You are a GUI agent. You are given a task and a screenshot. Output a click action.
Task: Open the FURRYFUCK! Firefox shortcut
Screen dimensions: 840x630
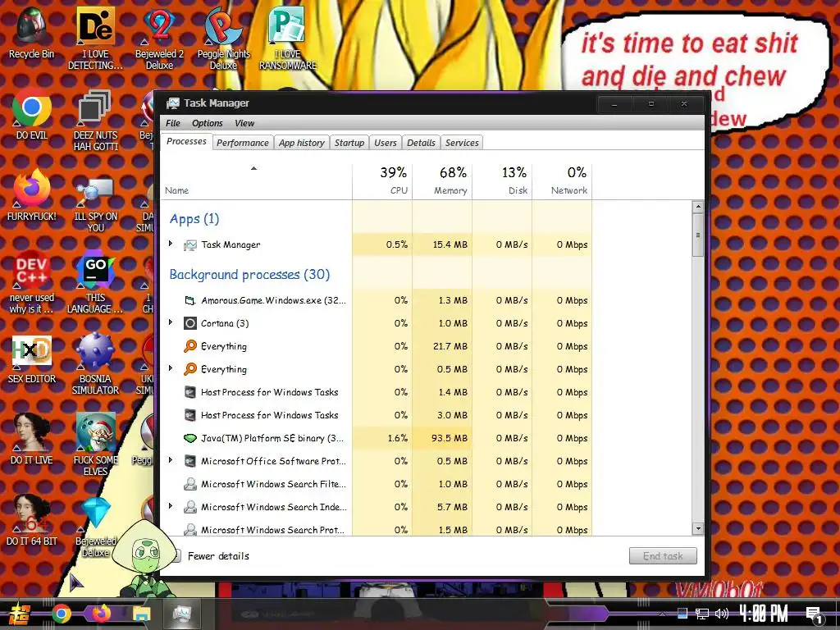(32, 195)
